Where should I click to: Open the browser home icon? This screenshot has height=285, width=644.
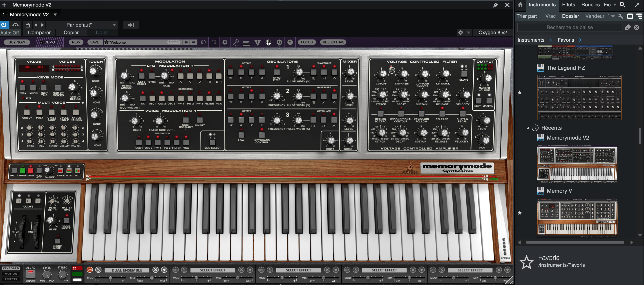pos(520,5)
